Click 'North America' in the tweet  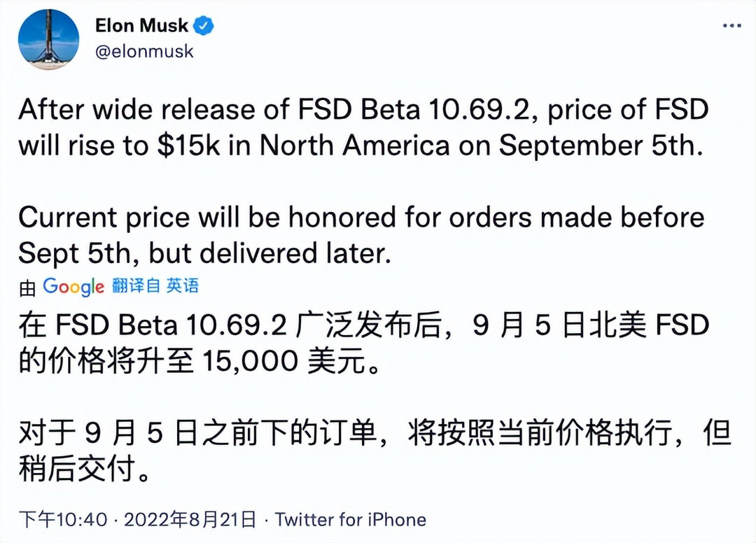pos(355,146)
